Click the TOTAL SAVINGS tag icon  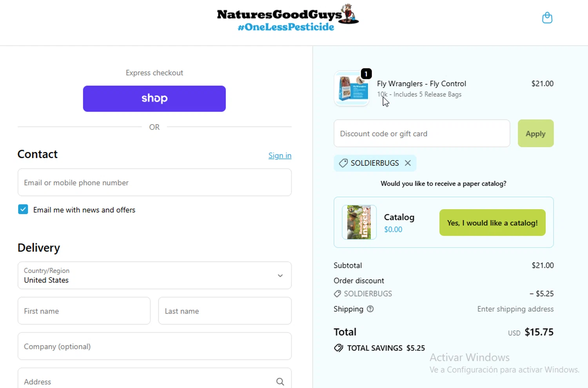(338, 348)
